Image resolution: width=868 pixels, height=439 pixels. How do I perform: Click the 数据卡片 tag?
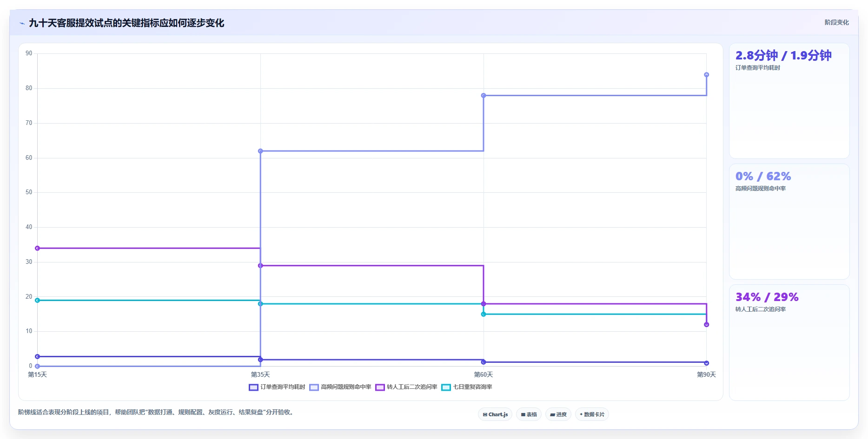[592, 414]
